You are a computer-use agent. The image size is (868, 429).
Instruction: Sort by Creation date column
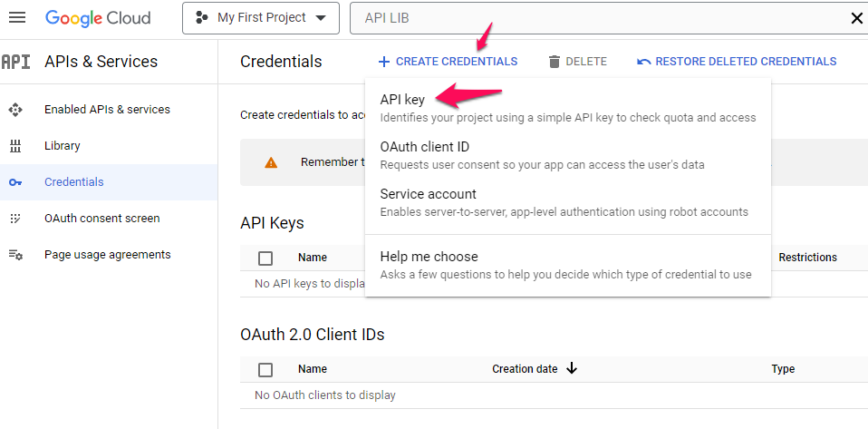point(525,369)
